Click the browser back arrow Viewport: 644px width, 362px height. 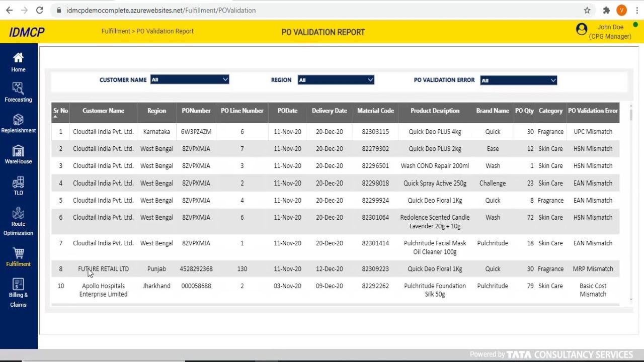tap(9, 10)
